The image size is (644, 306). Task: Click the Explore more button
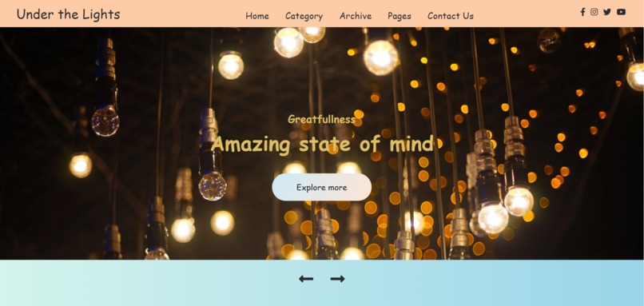(x=321, y=187)
